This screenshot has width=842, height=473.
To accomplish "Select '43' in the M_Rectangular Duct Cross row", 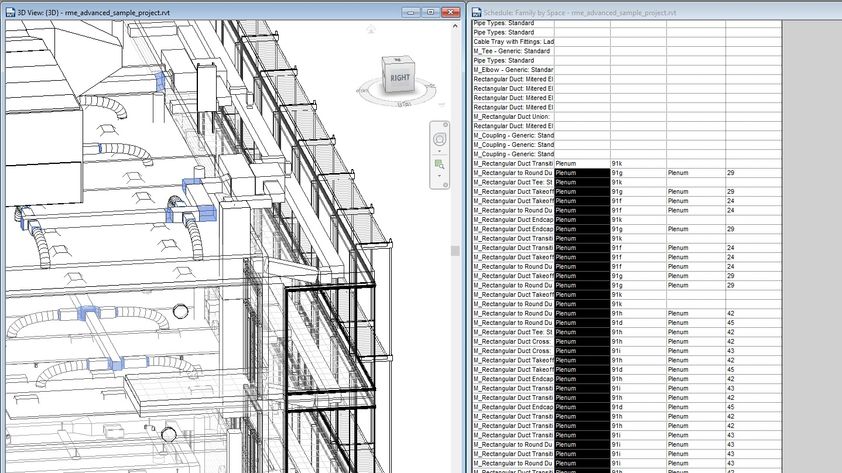I will point(753,351).
